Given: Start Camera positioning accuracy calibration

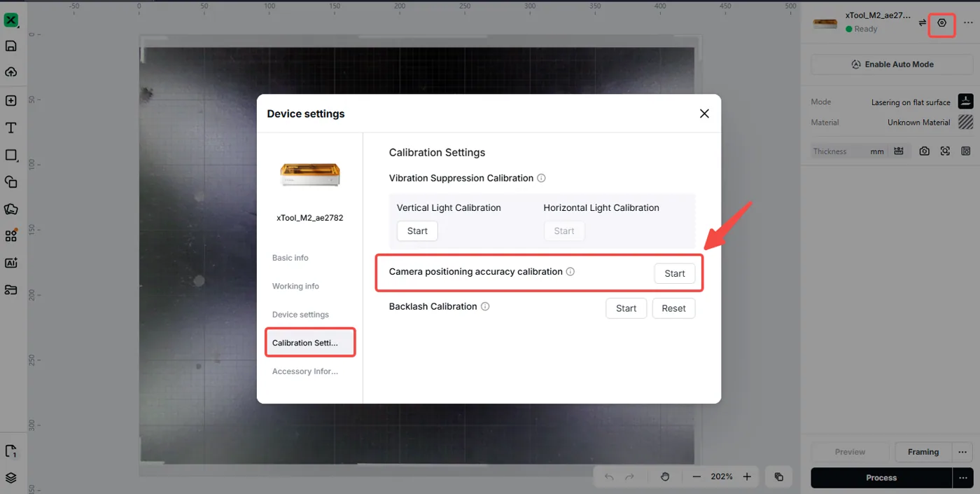Looking at the screenshot, I should click(x=675, y=274).
